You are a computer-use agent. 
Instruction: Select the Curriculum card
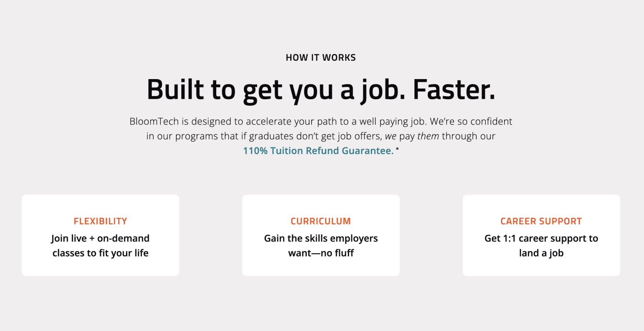321,235
